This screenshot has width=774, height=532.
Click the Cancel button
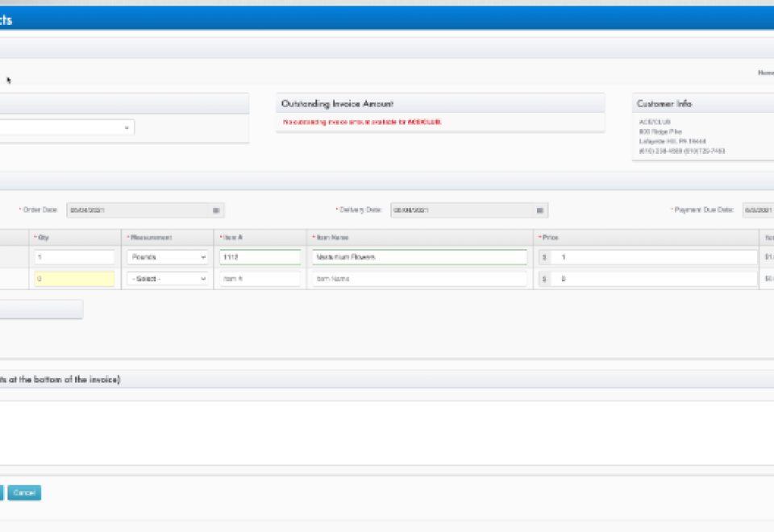click(x=24, y=493)
